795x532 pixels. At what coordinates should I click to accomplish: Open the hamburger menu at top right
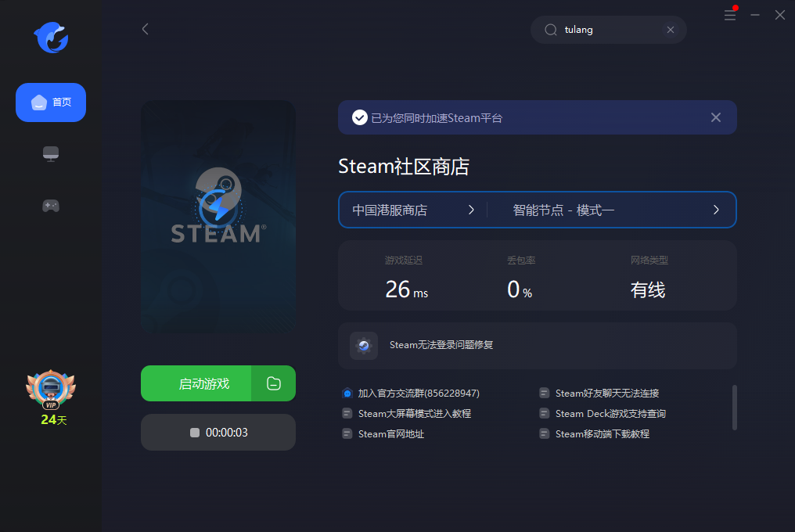click(729, 15)
